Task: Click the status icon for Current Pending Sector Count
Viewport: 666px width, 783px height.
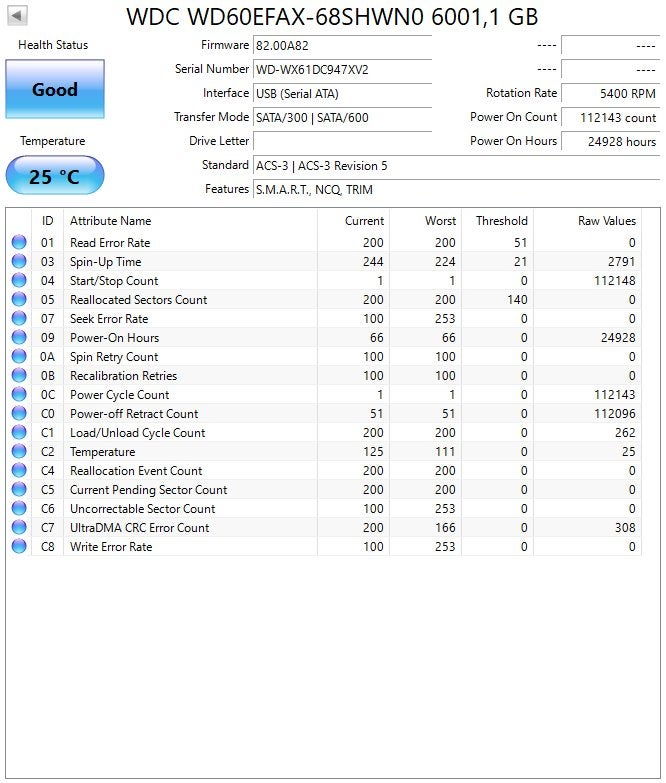Action: pos(19,489)
